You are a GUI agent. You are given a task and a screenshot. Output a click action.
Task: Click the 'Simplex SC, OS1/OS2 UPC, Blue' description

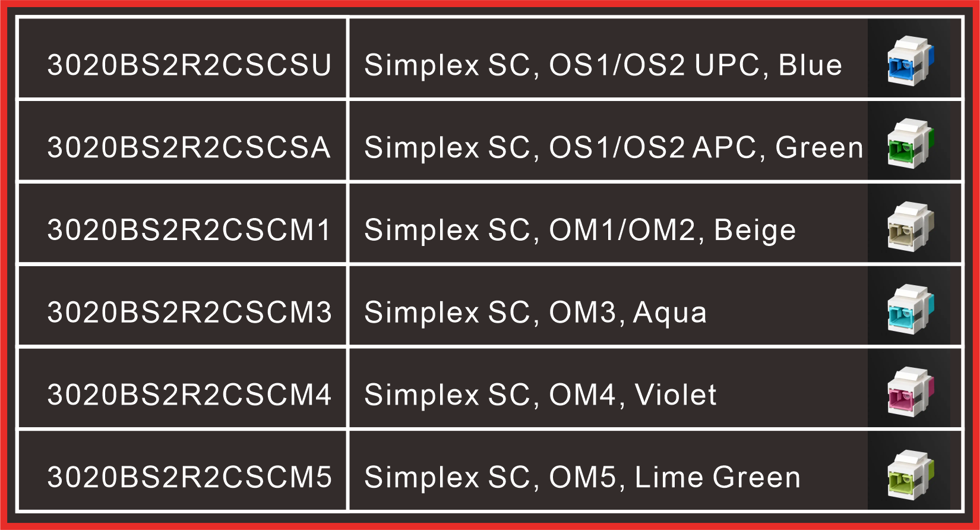[603, 65]
